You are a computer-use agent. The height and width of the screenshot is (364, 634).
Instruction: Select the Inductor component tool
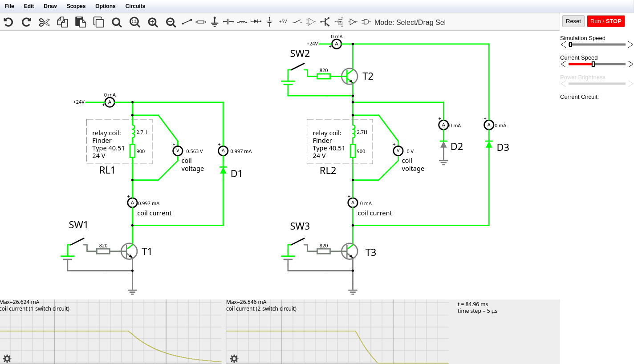[242, 22]
